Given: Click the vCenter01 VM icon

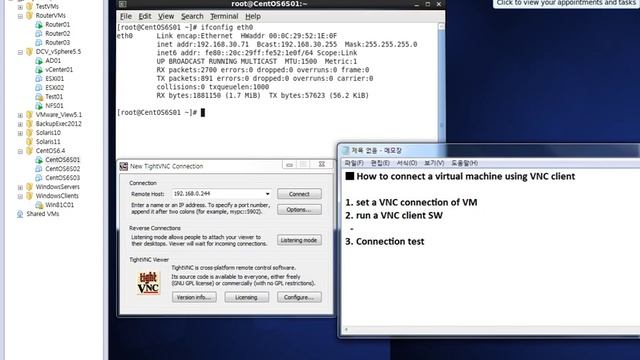Looking at the screenshot, I should tap(39, 69).
